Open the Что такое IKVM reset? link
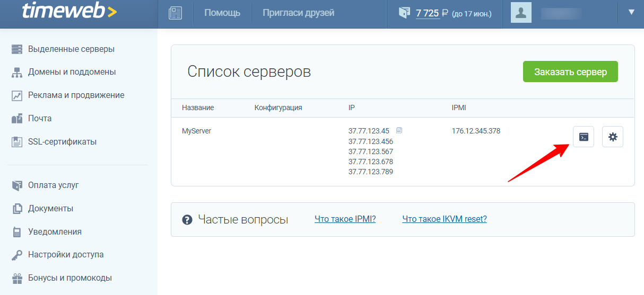This screenshot has width=644, height=295. pyautogui.click(x=444, y=219)
